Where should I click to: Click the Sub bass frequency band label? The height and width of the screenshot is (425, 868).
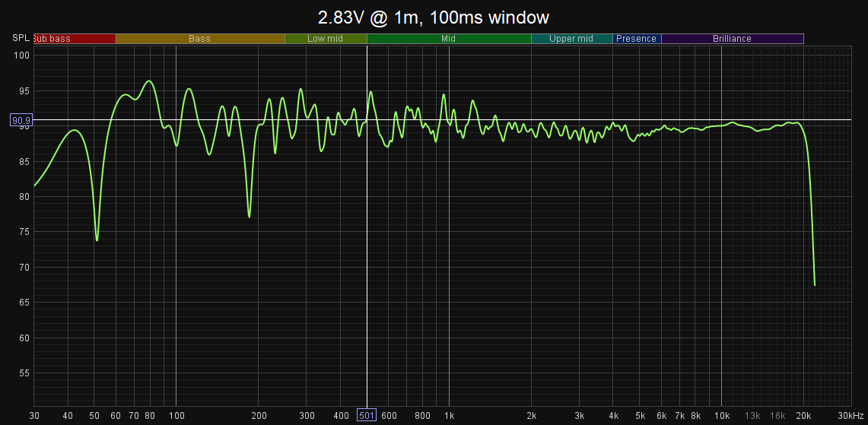coord(75,39)
